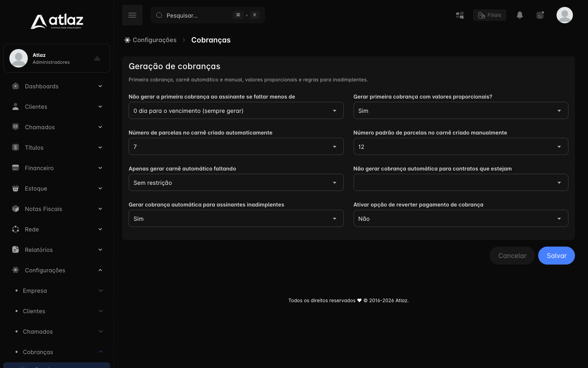The height and width of the screenshot is (368, 588).
Task: Open the automatic carnê installments dropdown showing 7
Action: (x=236, y=146)
